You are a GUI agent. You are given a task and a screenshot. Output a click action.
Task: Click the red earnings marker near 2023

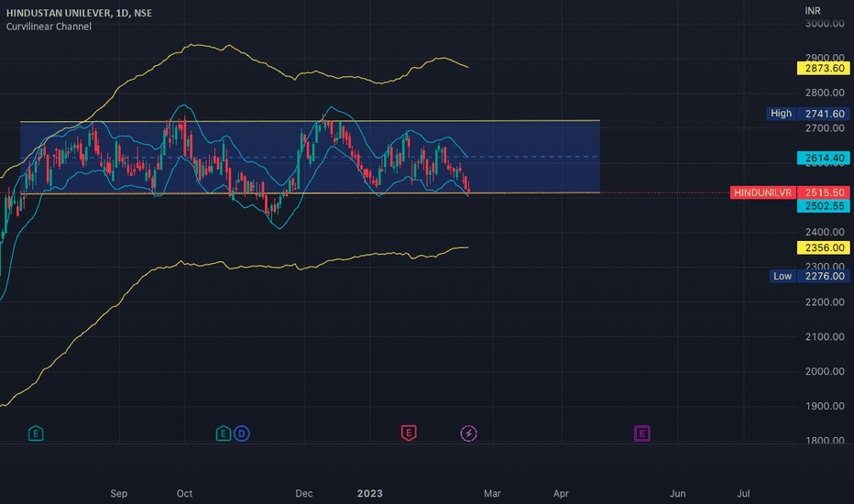(x=409, y=433)
